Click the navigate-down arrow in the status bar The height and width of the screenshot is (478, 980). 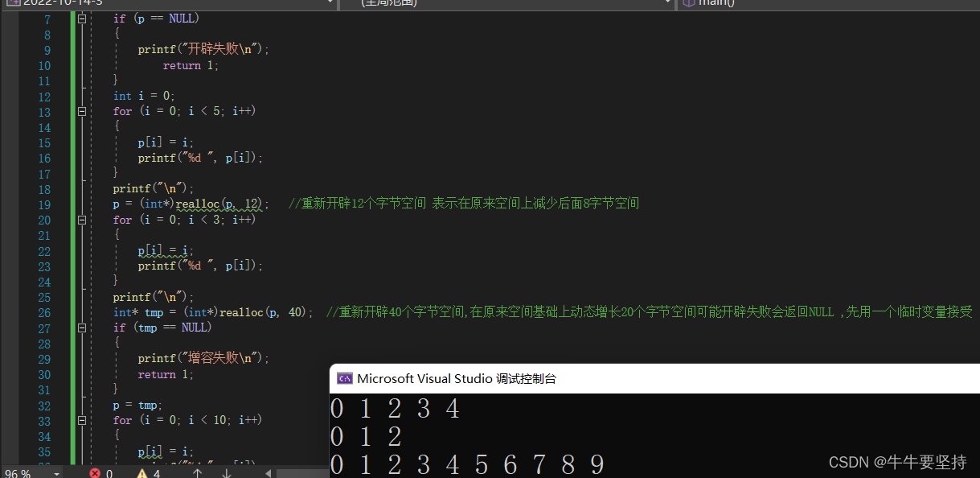(x=226, y=473)
